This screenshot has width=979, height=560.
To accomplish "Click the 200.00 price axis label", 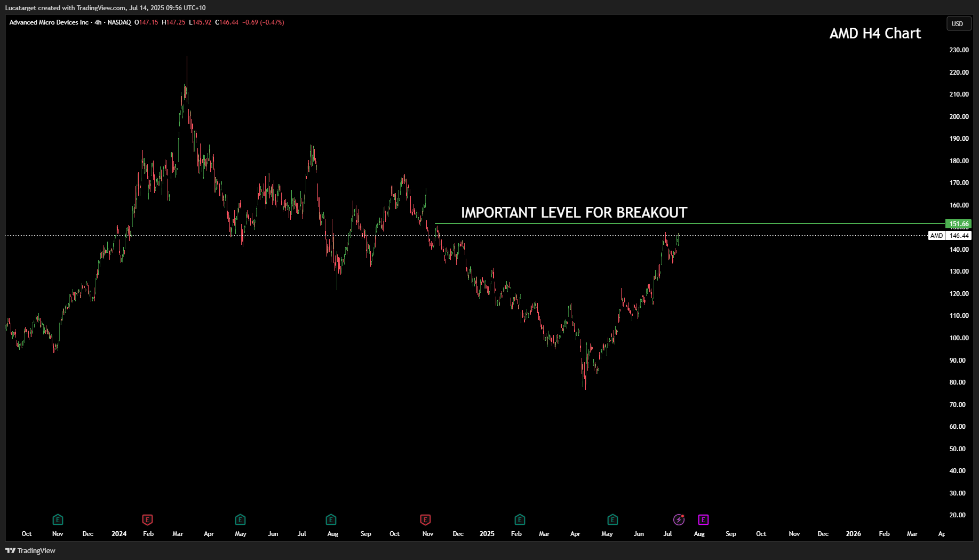I will (959, 117).
